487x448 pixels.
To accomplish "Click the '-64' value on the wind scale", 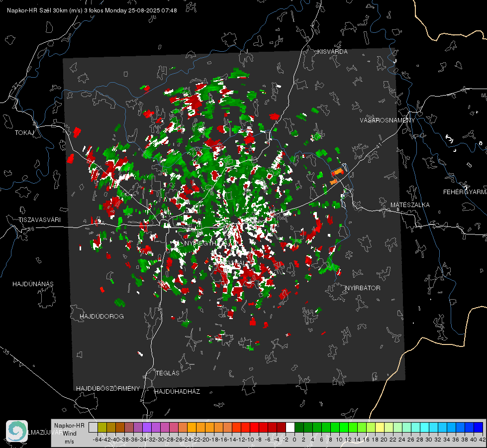I will [x=97, y=440].
